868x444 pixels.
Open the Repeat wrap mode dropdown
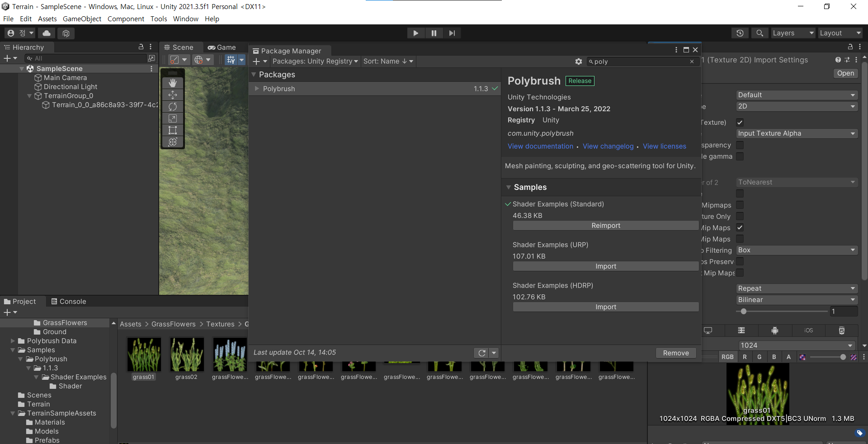797,288
